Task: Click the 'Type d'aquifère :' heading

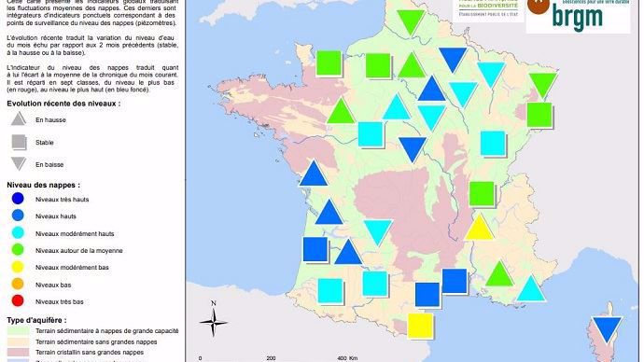Action: 36,320
